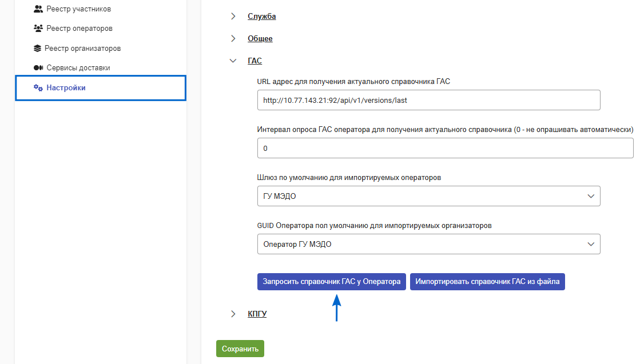This screenshot has width=644, height=364.
Task: Click the Реестр операторов group icon
Action: click(x=38, y=29)
